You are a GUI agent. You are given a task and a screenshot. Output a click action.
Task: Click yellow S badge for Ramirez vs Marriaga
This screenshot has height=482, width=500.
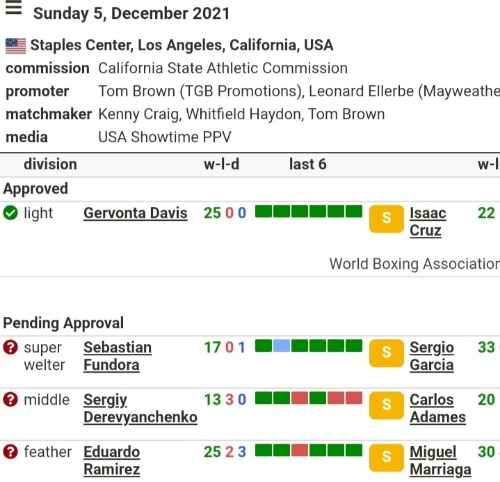click(386, 458)
